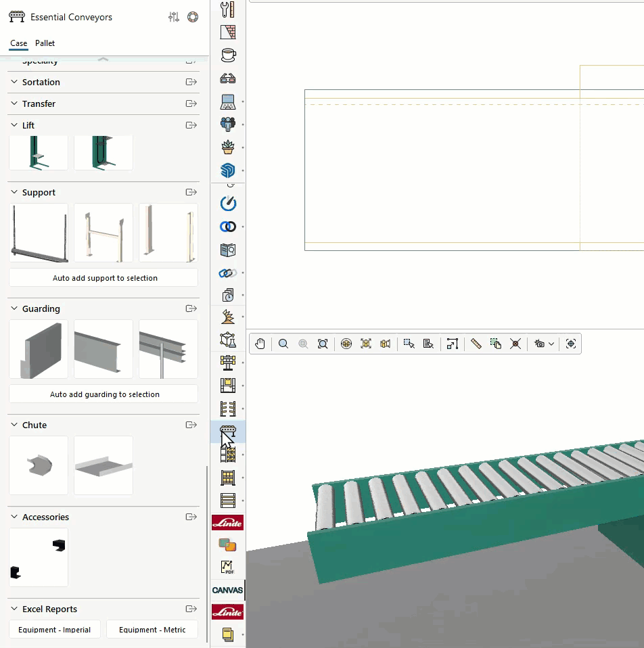The width and height of the screenshot is (644, 648).
Task: Pop out the Sortation section
Action: click(x=191, y=82)
